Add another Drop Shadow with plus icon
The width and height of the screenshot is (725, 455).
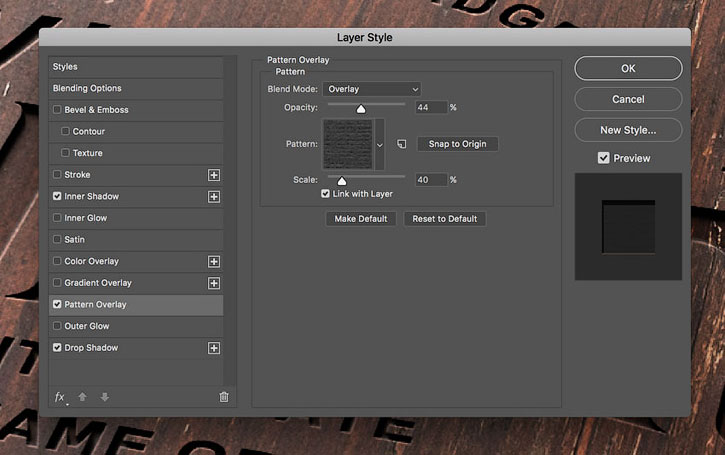[214, 348]
